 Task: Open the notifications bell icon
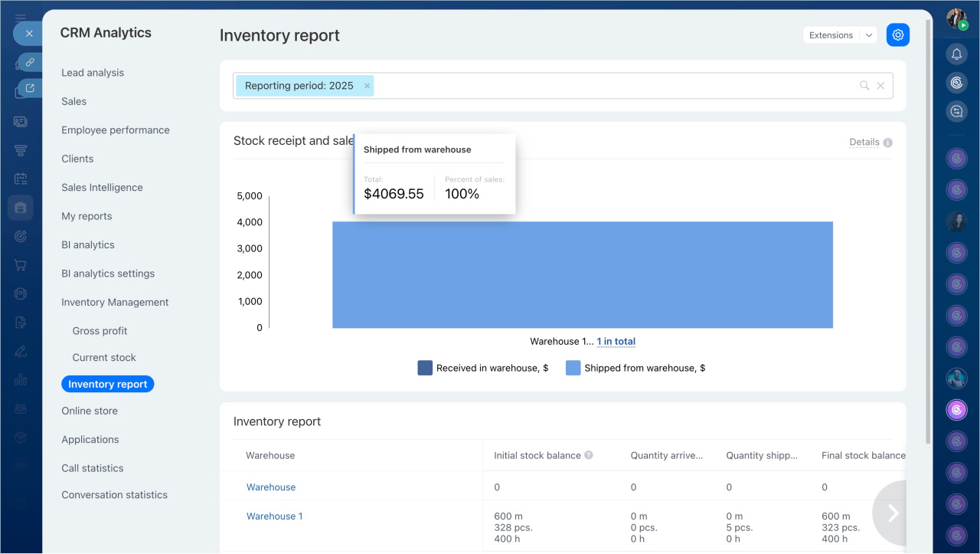(956, 54)
